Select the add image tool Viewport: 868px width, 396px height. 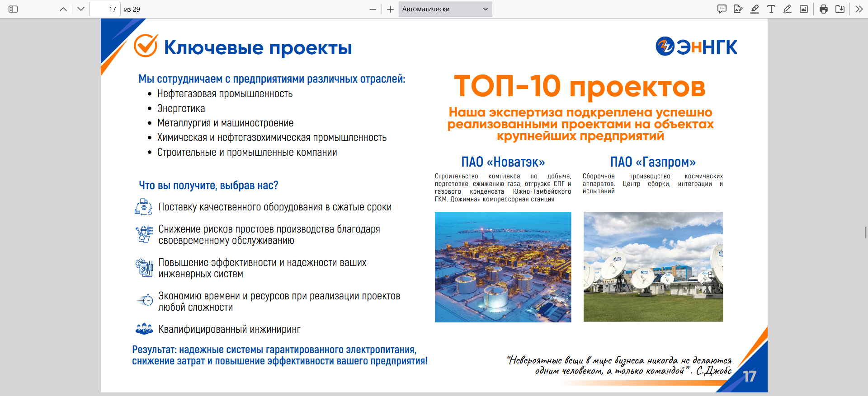(804, 9)
